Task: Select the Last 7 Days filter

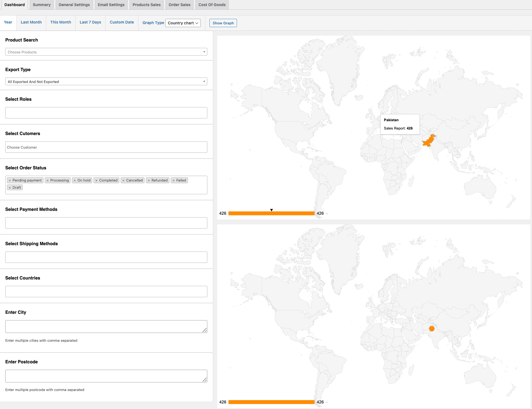Action: click(90, 22)
